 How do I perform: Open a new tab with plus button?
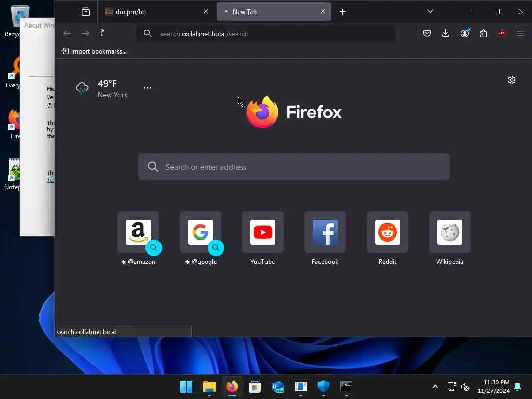343,12
